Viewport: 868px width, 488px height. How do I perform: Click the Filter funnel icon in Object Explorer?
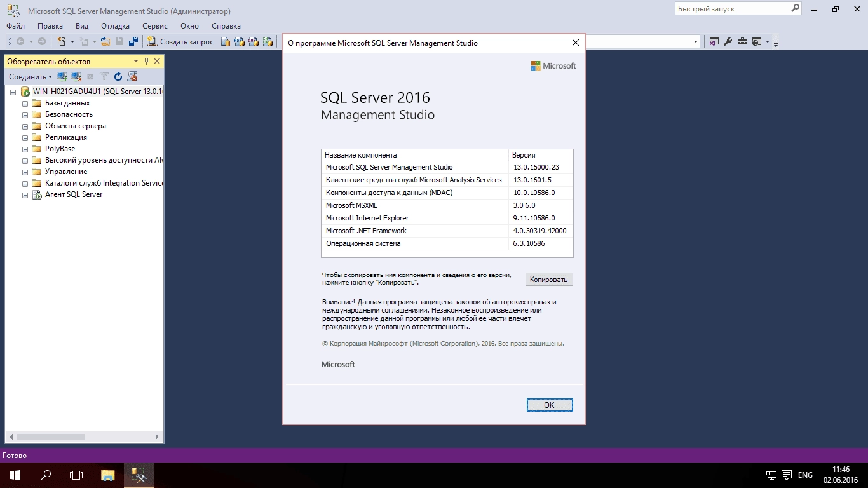[104, 76]
